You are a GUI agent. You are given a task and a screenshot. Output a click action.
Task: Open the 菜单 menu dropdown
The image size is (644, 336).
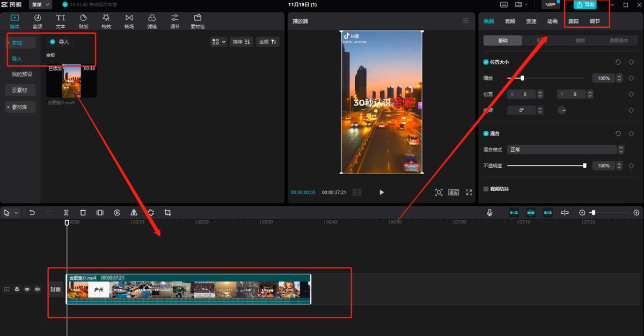(40, 5)
